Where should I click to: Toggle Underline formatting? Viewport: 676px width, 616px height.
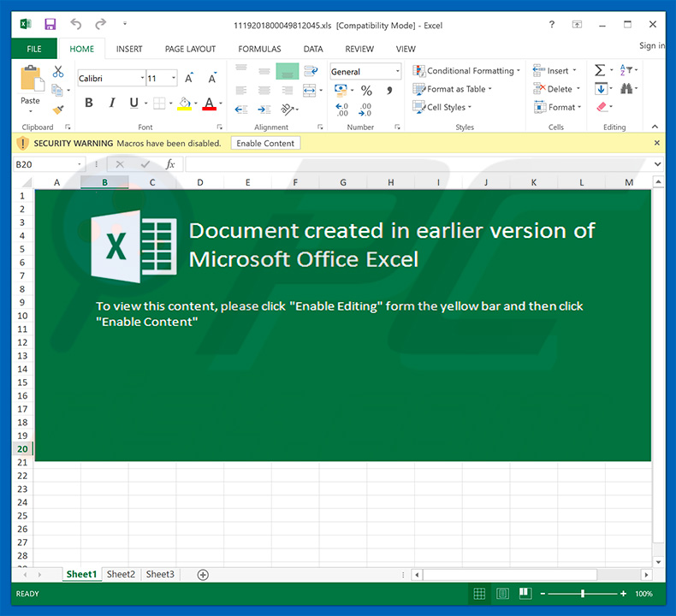coord(134,103)
